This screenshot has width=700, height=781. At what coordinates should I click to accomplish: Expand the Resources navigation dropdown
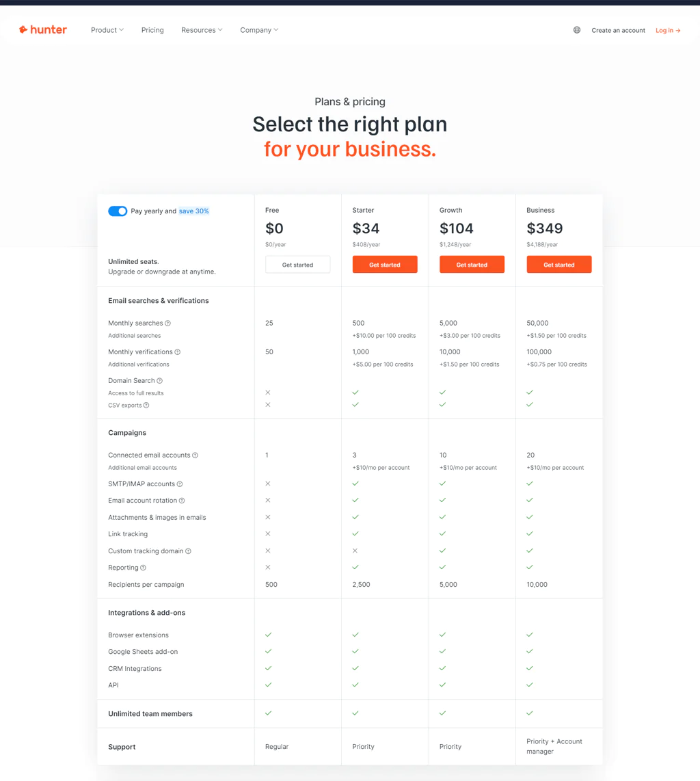202,30
